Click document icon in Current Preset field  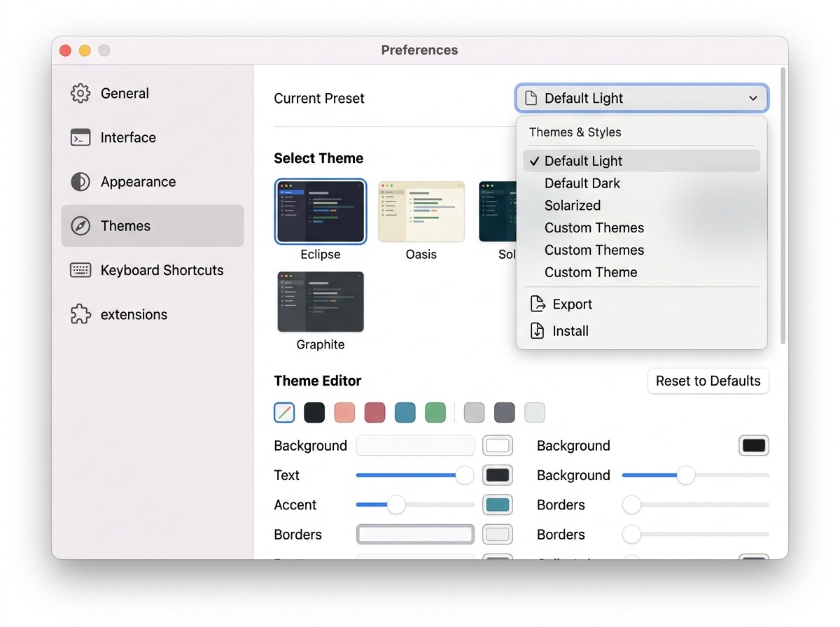pos(531,98)
